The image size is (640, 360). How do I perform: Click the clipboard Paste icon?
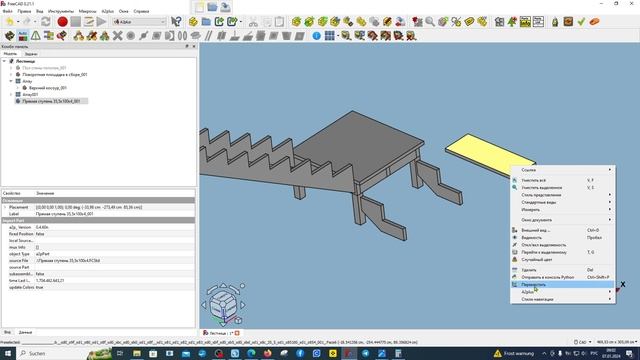pos(280,22)
